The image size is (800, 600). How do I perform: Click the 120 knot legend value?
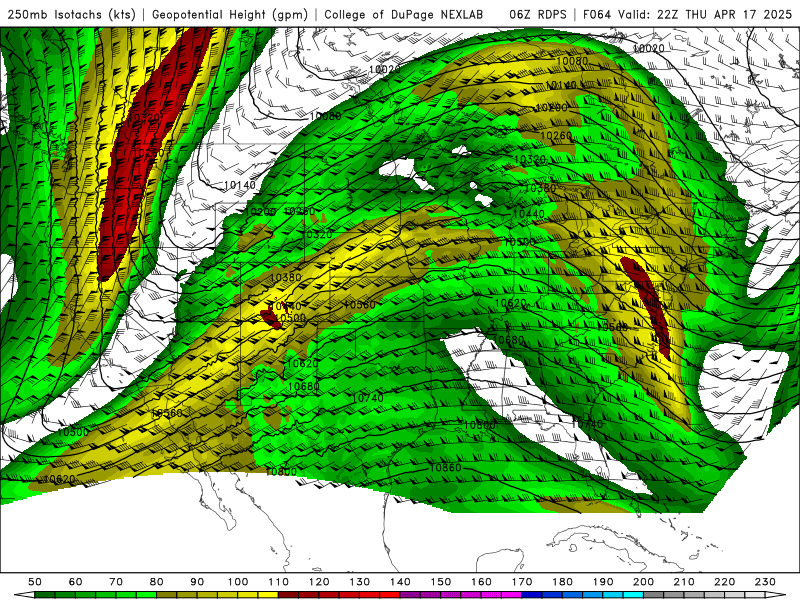319,582
